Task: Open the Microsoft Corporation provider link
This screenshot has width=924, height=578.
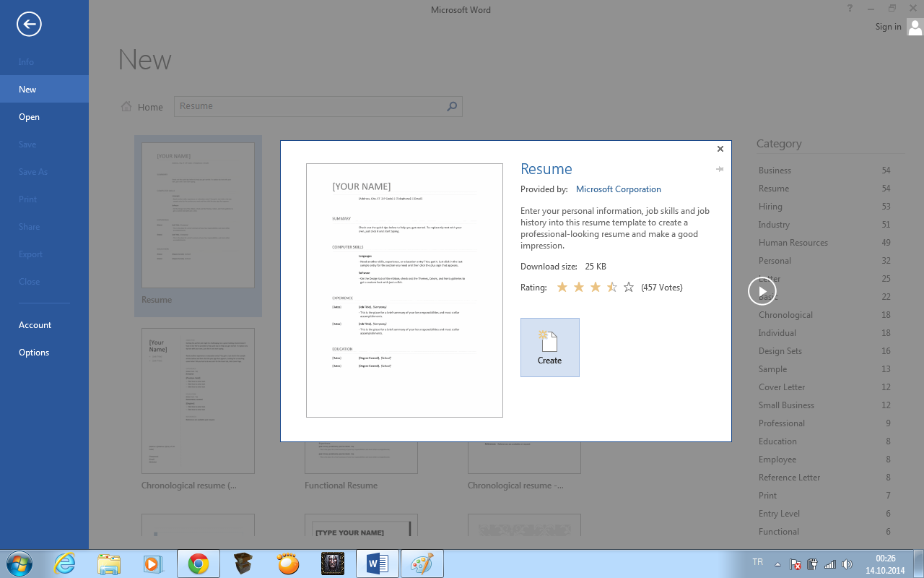Action: (618, 189)
